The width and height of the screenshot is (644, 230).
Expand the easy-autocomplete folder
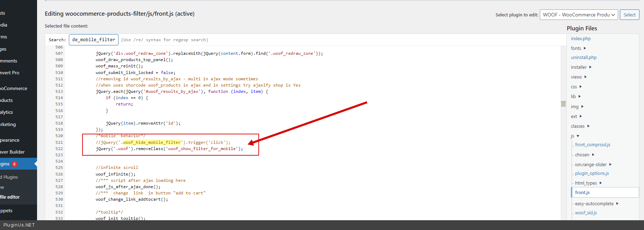pyautogui.click(x=617, y=203)
